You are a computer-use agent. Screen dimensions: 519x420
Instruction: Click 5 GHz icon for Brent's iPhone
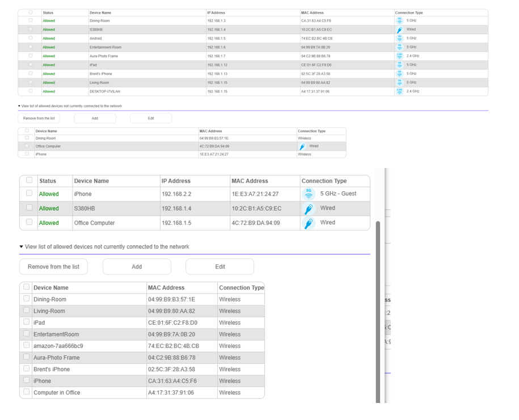click(x=399, y=74)
